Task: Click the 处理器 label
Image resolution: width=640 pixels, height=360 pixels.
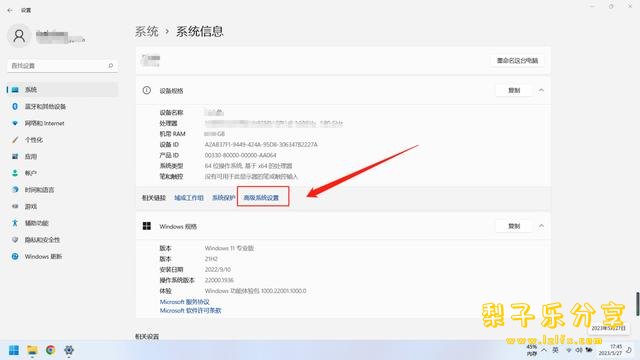Action: [168, 123]
